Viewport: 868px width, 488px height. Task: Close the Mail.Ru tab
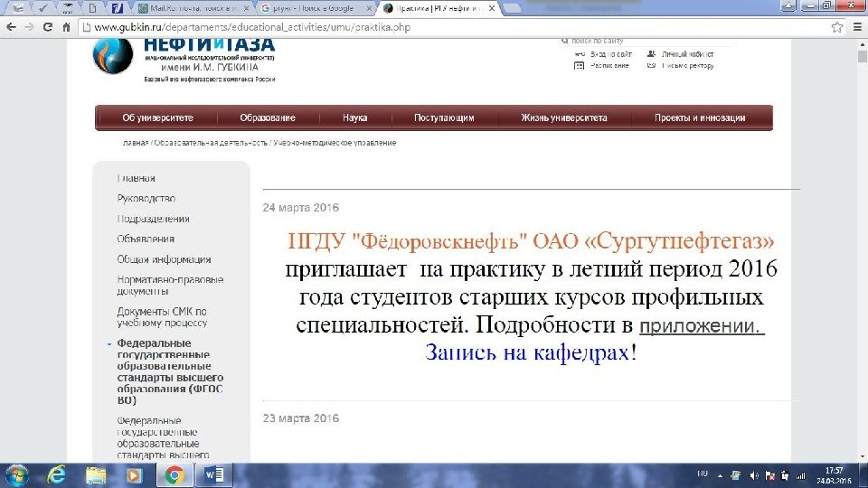click(x=247, y=8)
